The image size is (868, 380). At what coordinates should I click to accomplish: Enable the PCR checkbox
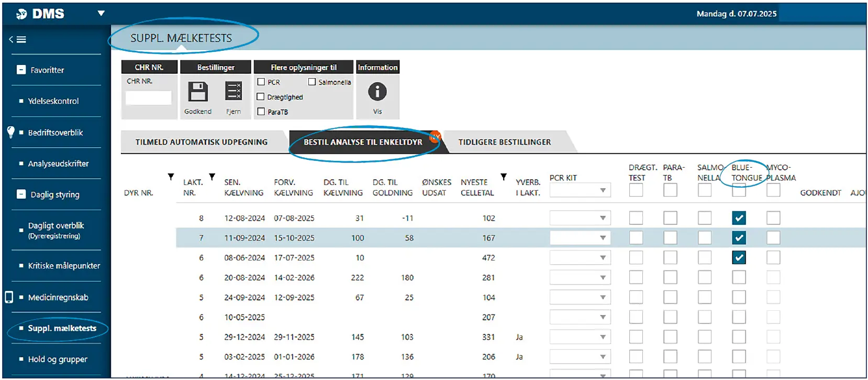(x=261, y=82)
